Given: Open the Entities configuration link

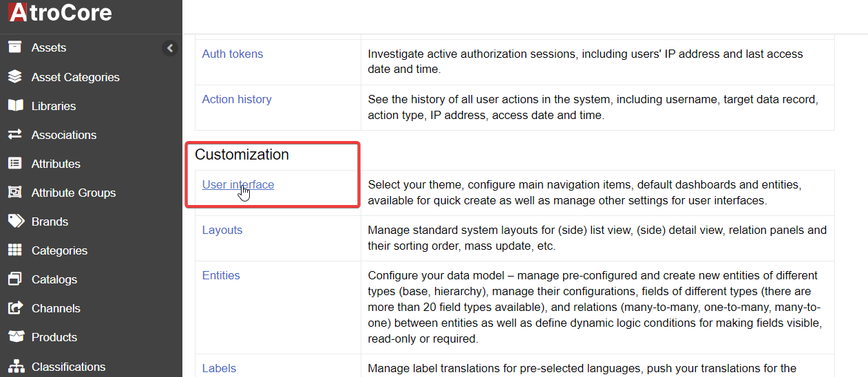Looking at the screenshot, I should [220, 275].
